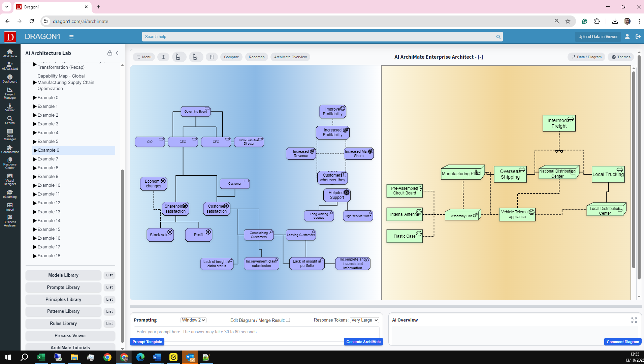Open the Menu toolbar item

(144, 57)
